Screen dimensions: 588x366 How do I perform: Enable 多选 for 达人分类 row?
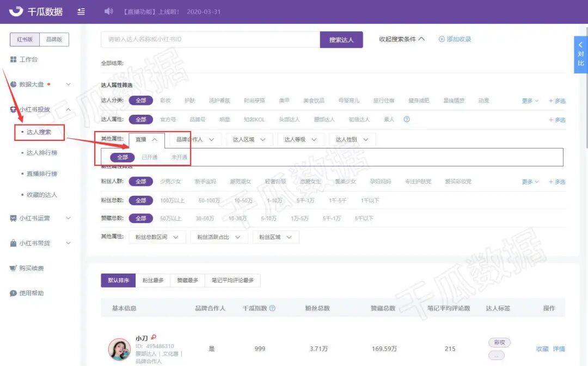pos(557,101)
